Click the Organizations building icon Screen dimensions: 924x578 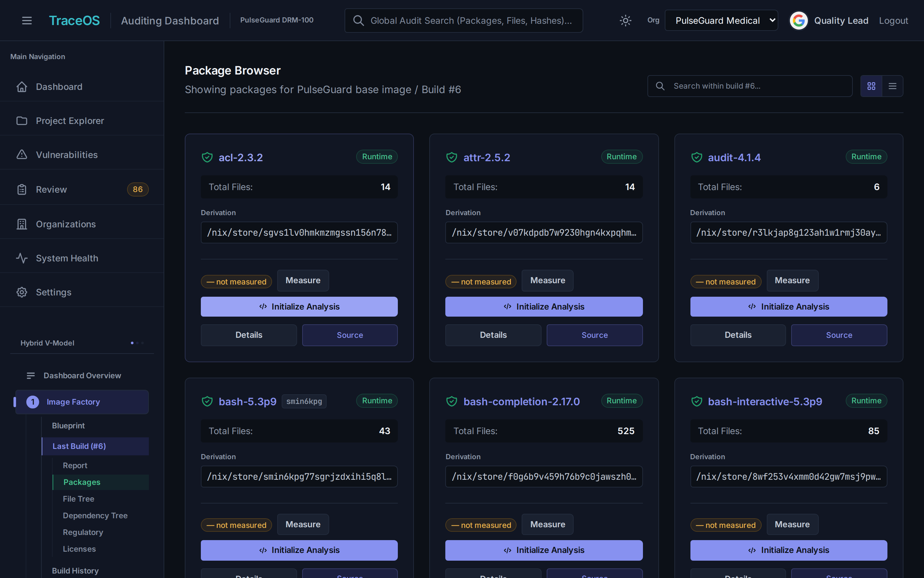22,224
